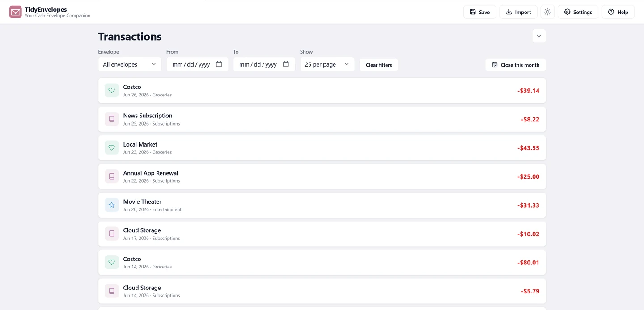Click the -$5.79 amount

pos(530,291)
